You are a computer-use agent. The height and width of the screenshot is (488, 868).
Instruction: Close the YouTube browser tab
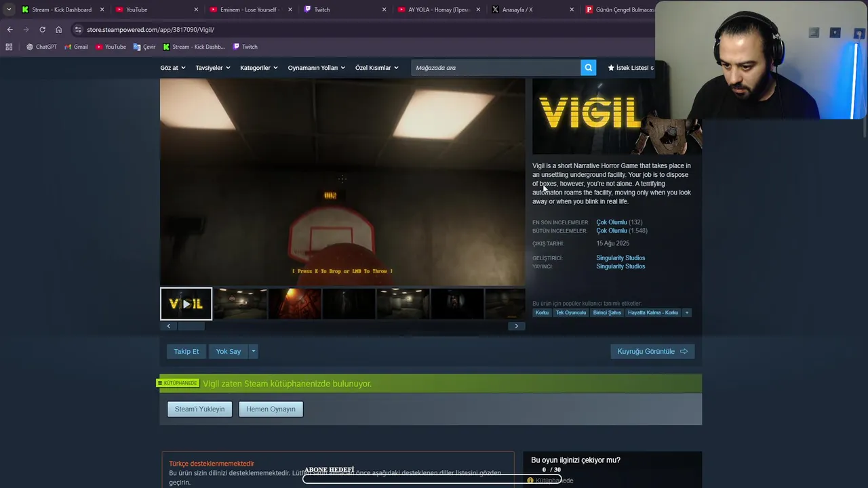[x=197, y=9]
